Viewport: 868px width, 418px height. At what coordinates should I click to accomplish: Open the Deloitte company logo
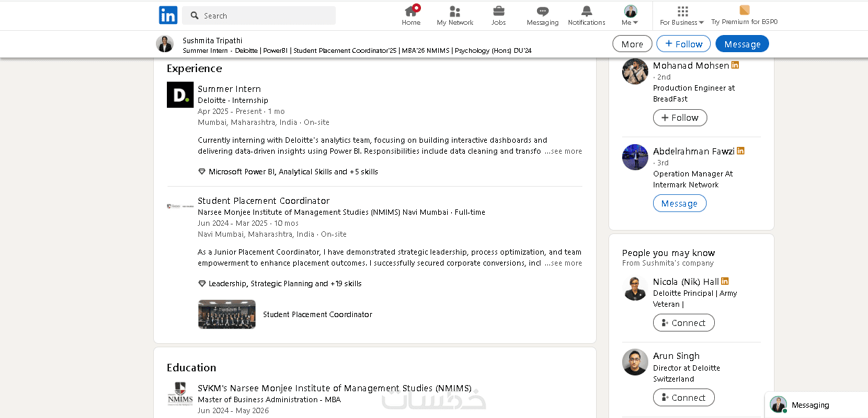tap(180, 95)
